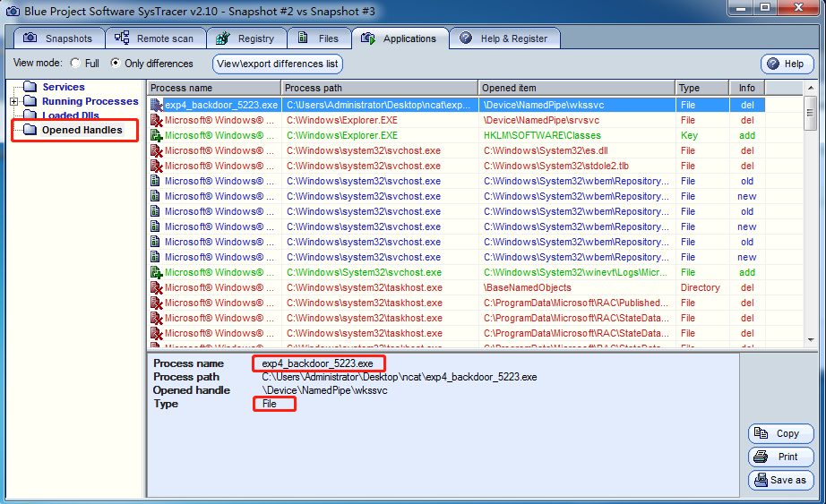The height and width of the screenshot is (504, 826).
Task: Click deleted icon of exp4_backdoor_5223.exe row
Action: (157, 105)
